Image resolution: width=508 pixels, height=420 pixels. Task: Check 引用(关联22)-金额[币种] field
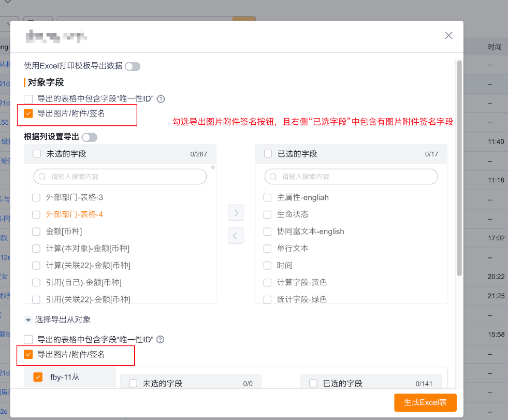tap(36, 299)
